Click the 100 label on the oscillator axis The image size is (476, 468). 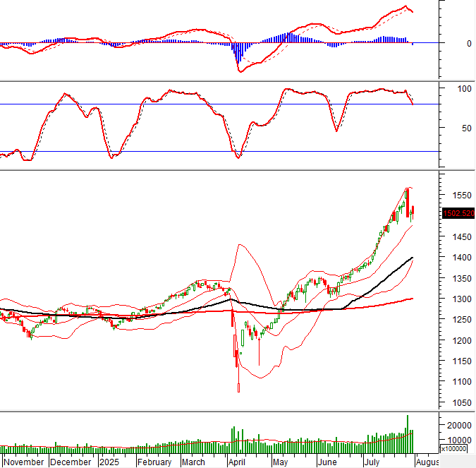coord(464,89)
